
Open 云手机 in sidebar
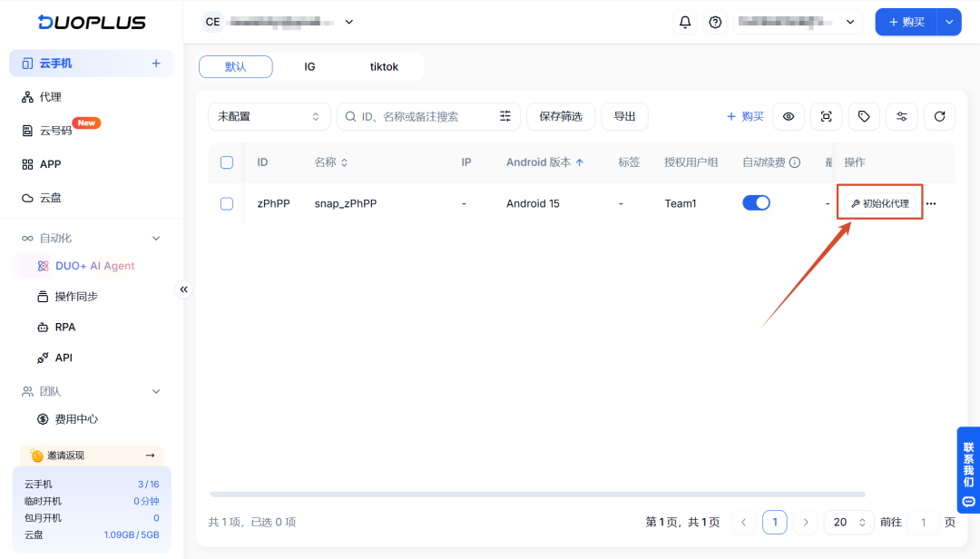click(92, 64)
